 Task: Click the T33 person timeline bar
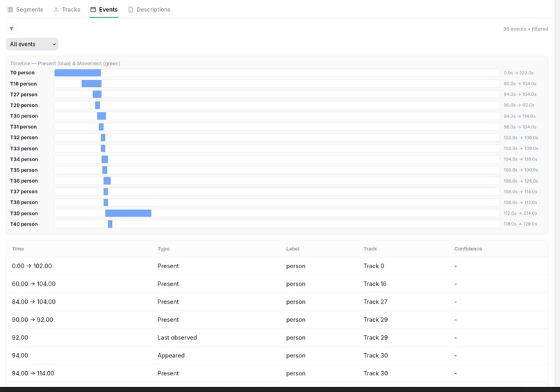103,148
